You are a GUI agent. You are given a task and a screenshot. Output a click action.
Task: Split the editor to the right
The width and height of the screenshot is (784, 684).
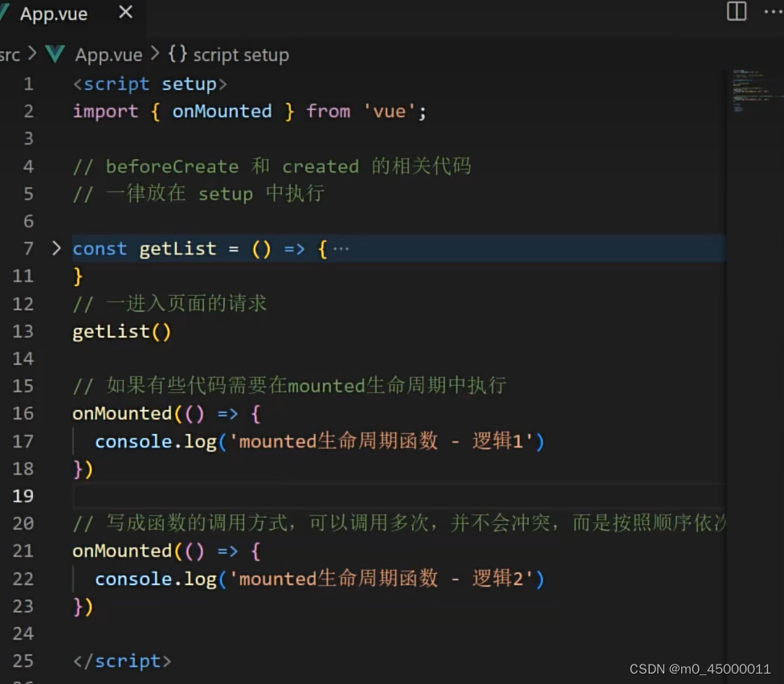click(736, 12)
